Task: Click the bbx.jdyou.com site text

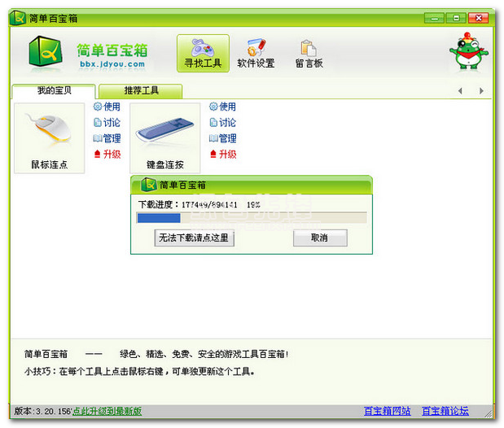Action: pos(112,64)
